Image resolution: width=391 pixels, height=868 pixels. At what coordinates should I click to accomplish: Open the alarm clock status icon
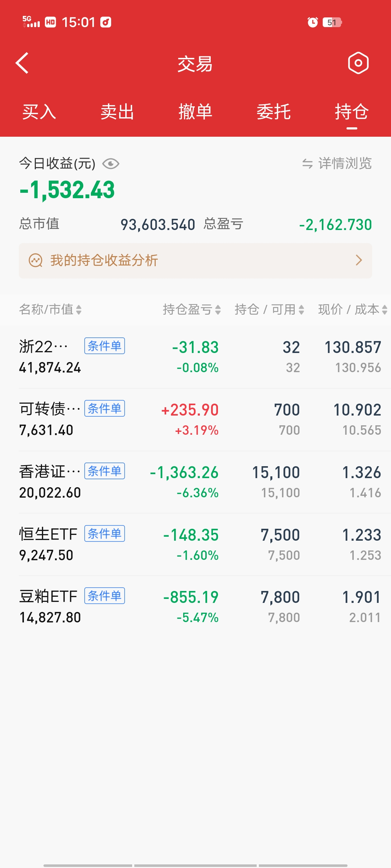click(x=312, y=22)
